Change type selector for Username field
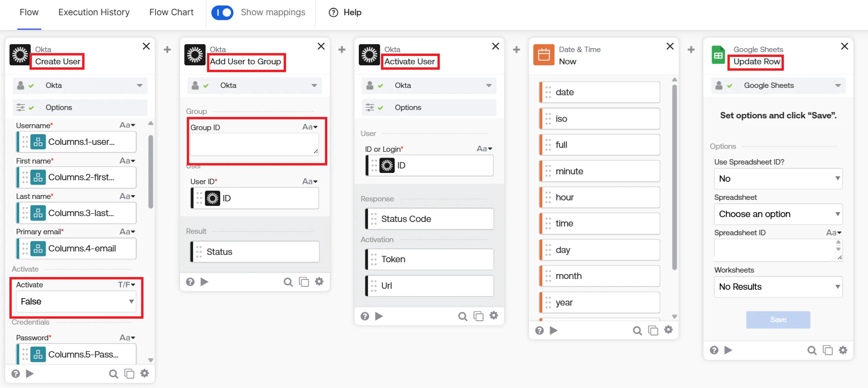Viewport: 868px width, 388px height. coord(127,125)
